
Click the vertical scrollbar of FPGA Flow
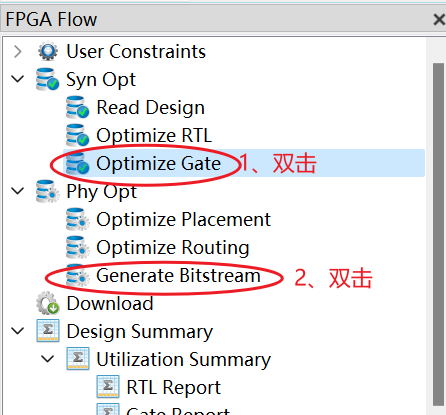(438, 234)
